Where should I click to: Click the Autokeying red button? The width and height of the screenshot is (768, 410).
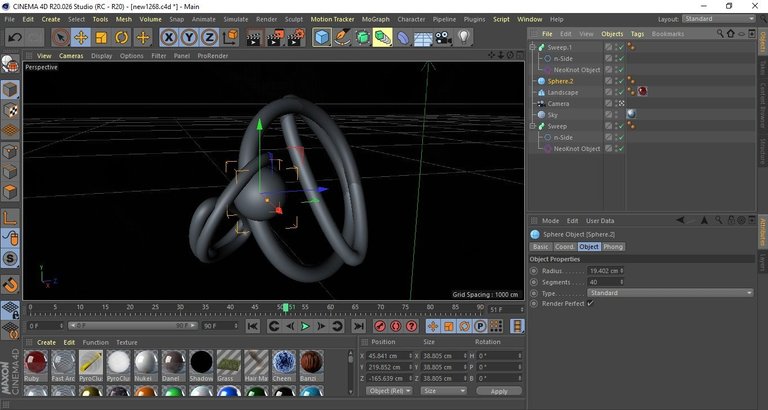396,326
